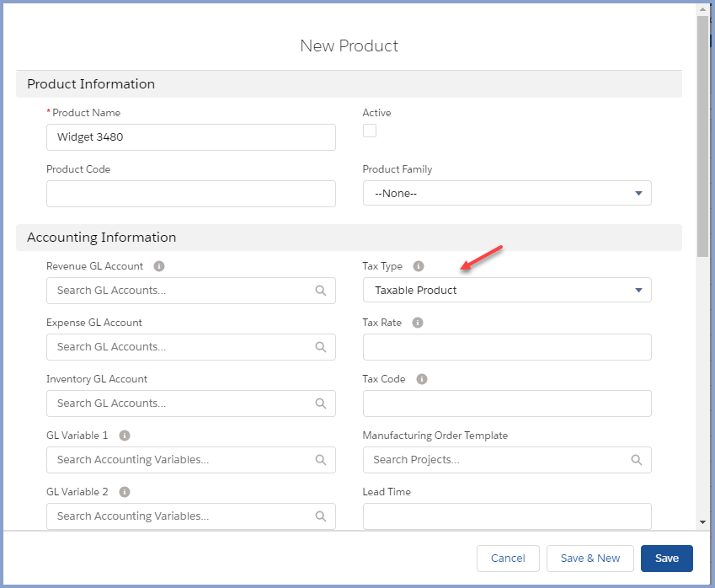Focus the GL Variable 2 search field

coord(191,516)
